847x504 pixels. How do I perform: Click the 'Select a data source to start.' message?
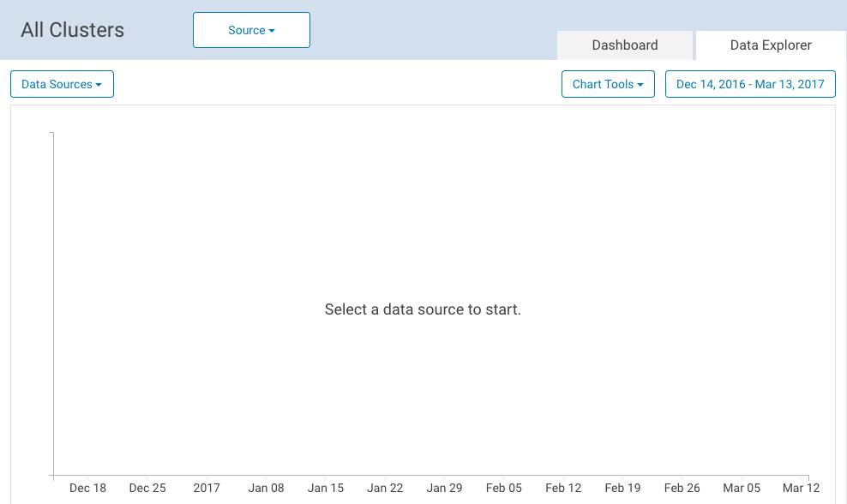point(423,309)
